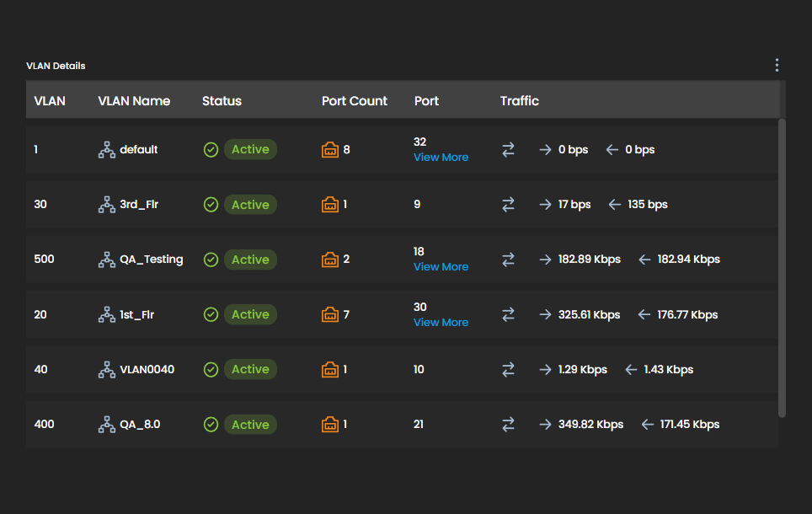The image size is (812, 514).
Task: Select the VLAN name 'QA_8.0'
Action: pyautogui.click(x=140, y=425)
